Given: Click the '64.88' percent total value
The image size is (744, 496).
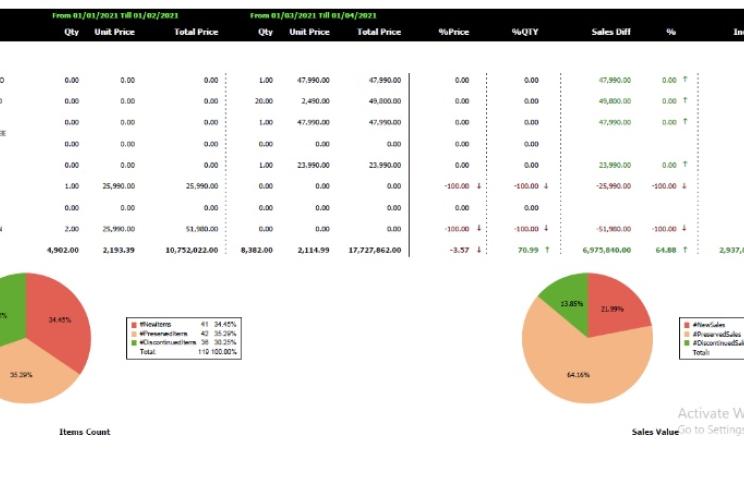Looking at the screenshot, I should pyautogui.click(x=666, y=250).
